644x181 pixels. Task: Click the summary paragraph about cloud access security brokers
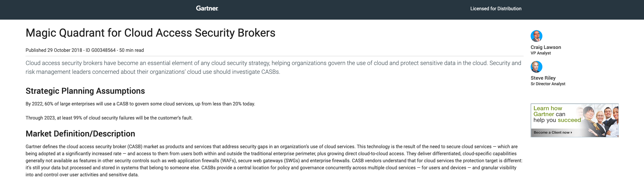click(273, 67)
